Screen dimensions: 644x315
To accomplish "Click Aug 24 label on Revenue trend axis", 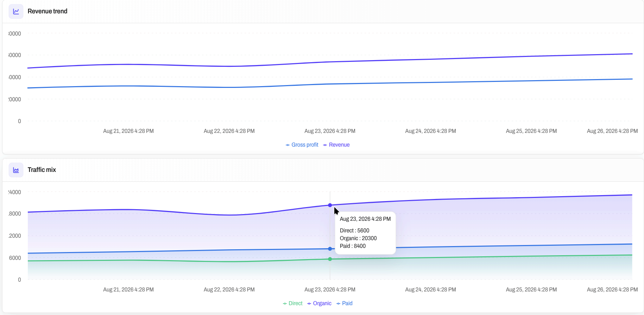I will point(431,131).
